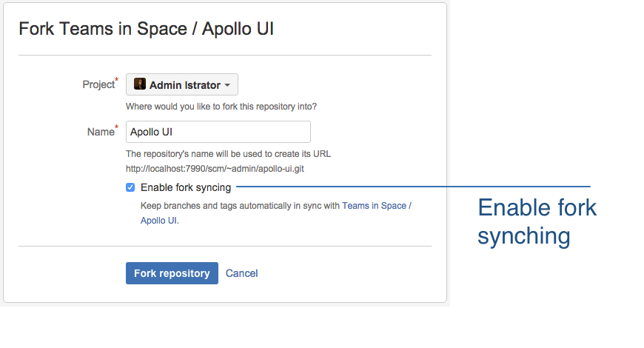The width and height of the screenshot is (644, 348).
Task: Open the 'Teams in Space /' link
Action: [377, 206]
